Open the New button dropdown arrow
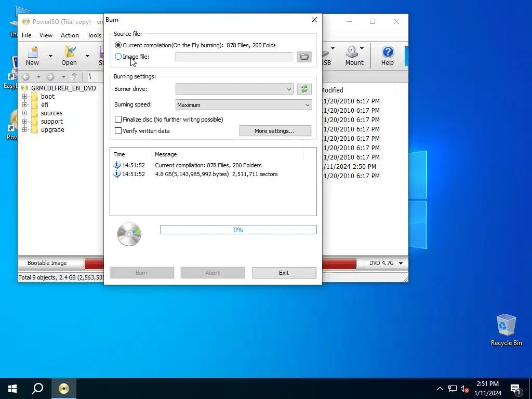Viewport: 532px width, 399px height. pos(50,56)
